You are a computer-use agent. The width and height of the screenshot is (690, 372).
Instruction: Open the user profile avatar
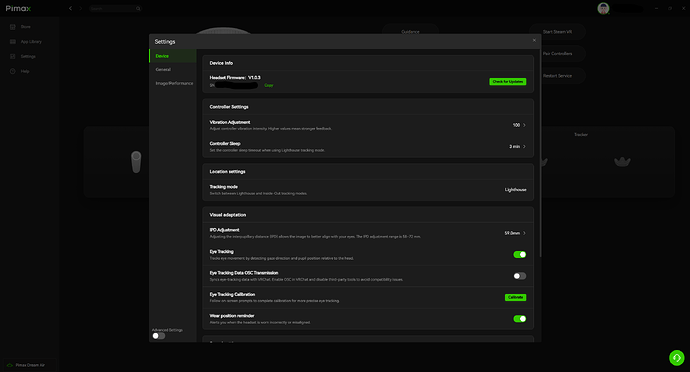(x=603, y=8)
